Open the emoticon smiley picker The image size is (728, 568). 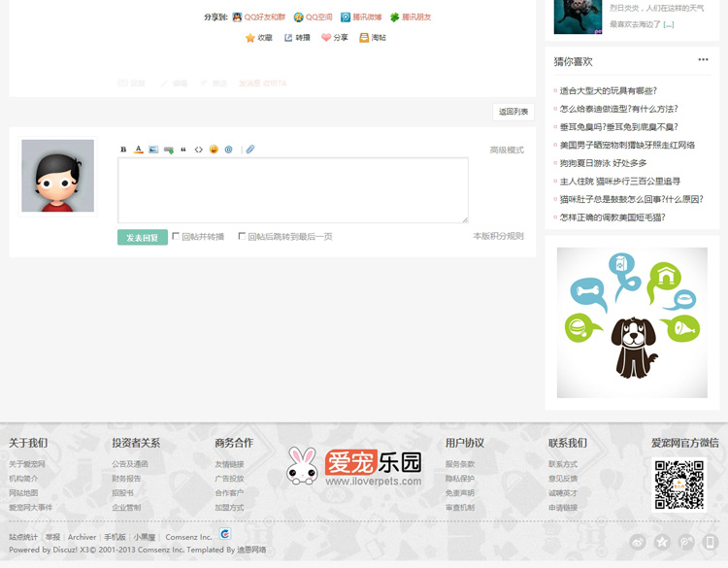[x=214, y=150]
